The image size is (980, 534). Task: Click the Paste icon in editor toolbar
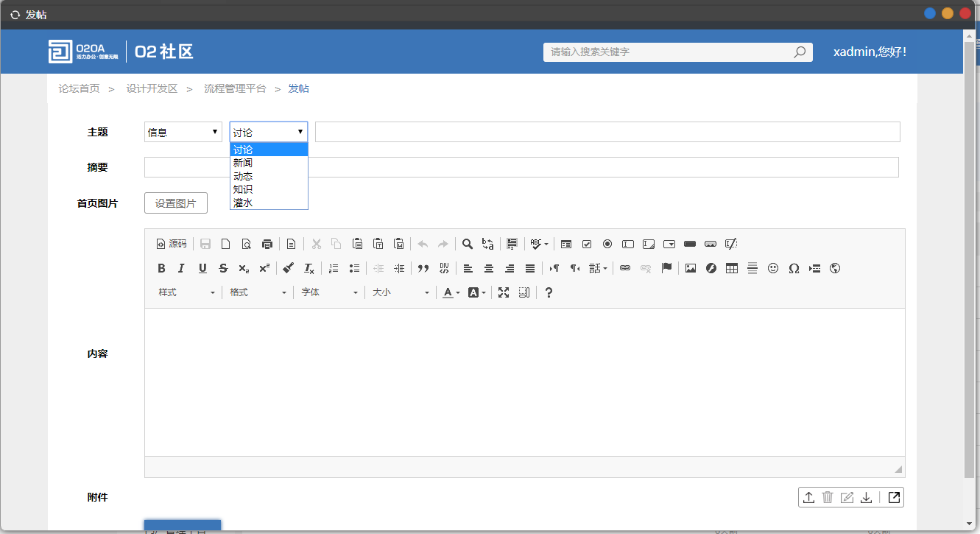point(358,244)
